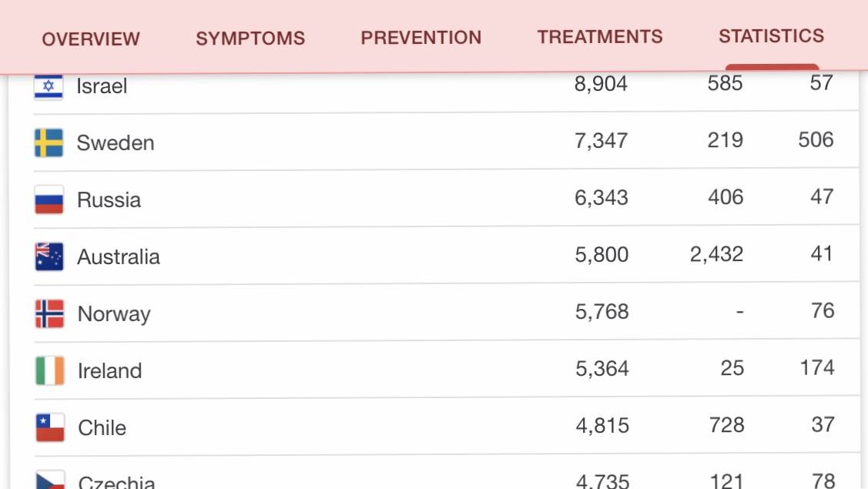Click the Australia country name

119,257
